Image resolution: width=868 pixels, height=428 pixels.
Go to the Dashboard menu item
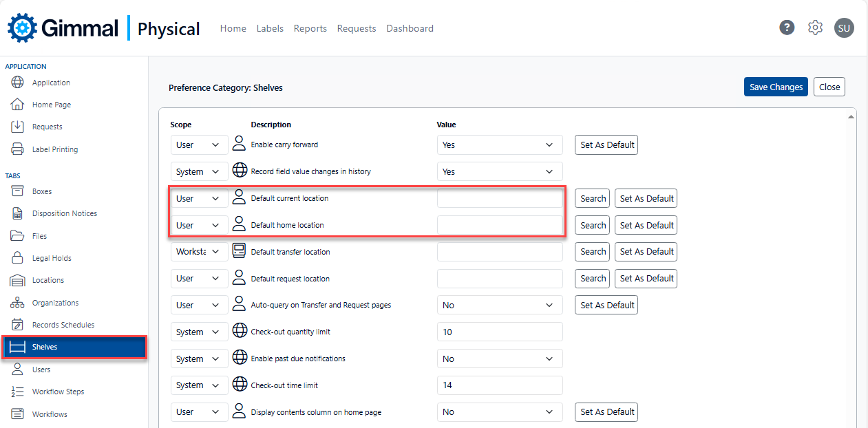[410, 28]
